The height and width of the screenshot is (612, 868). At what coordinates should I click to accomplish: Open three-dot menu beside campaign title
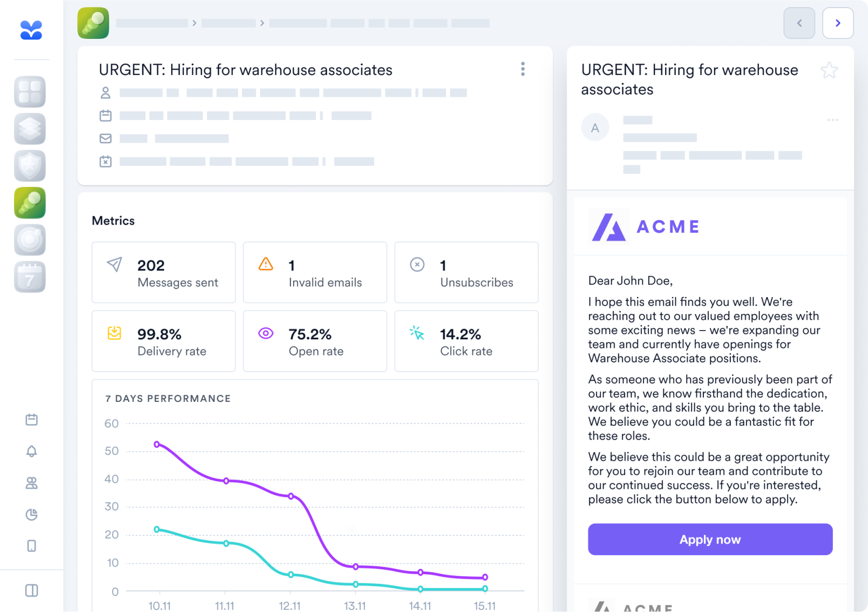point(523,69)
